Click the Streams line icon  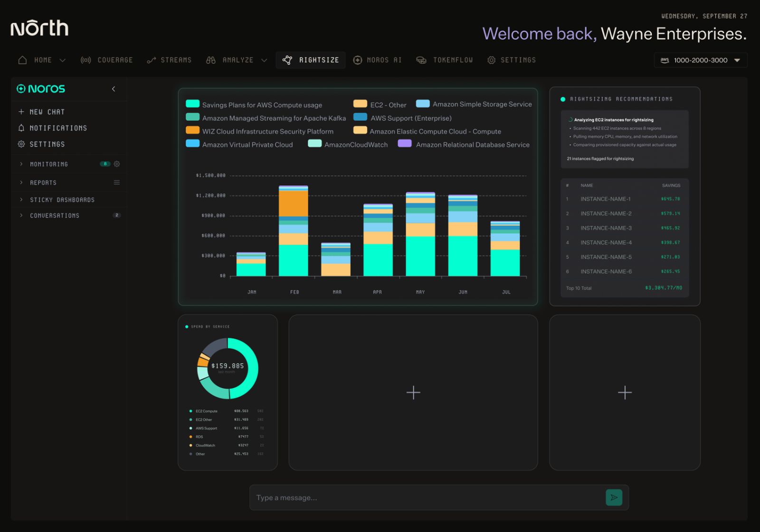point(152,60)
